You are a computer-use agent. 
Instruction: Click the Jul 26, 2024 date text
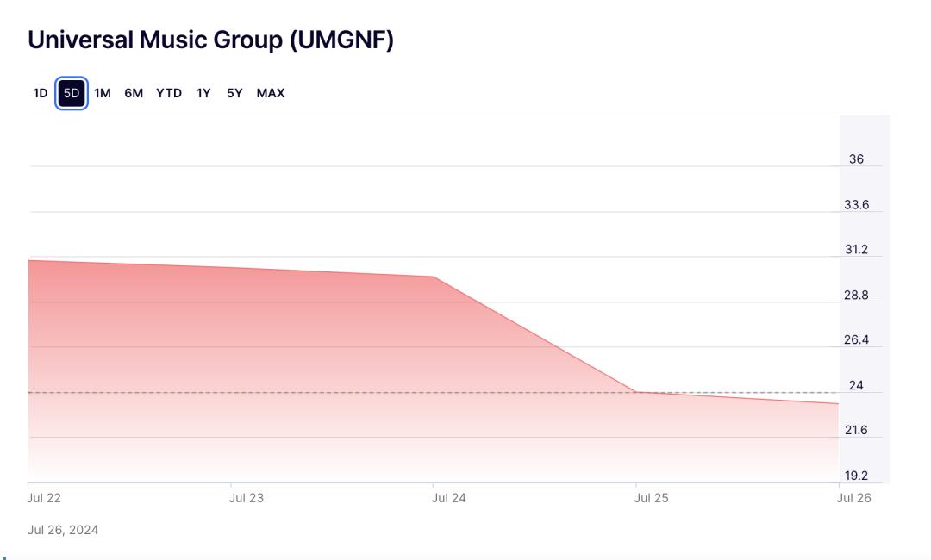coord(63,530)
